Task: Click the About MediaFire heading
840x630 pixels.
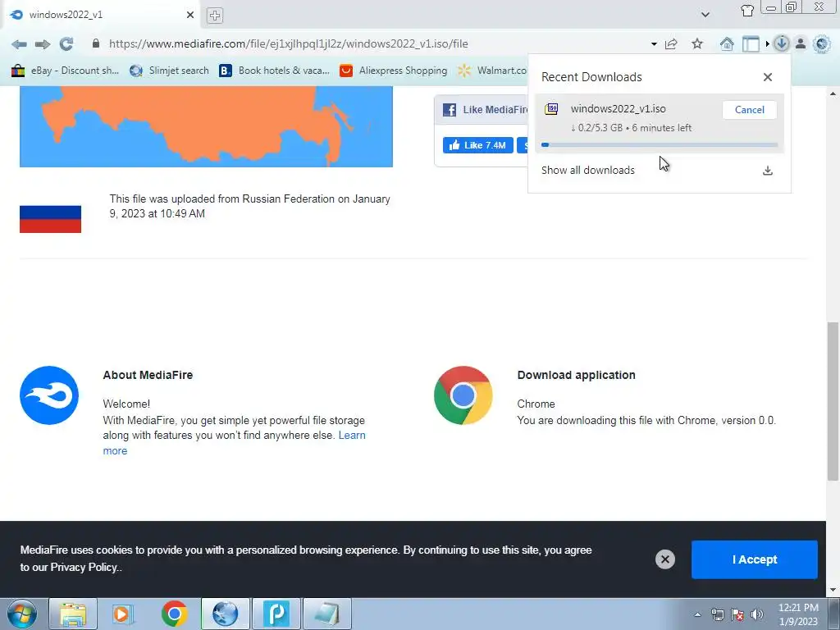Action: 148,375
